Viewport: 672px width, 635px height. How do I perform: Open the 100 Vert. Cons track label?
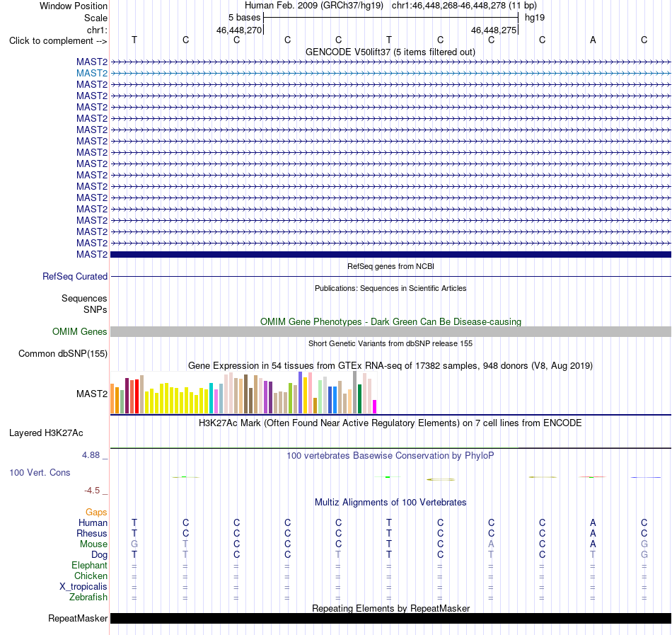(x=40, y=472)
